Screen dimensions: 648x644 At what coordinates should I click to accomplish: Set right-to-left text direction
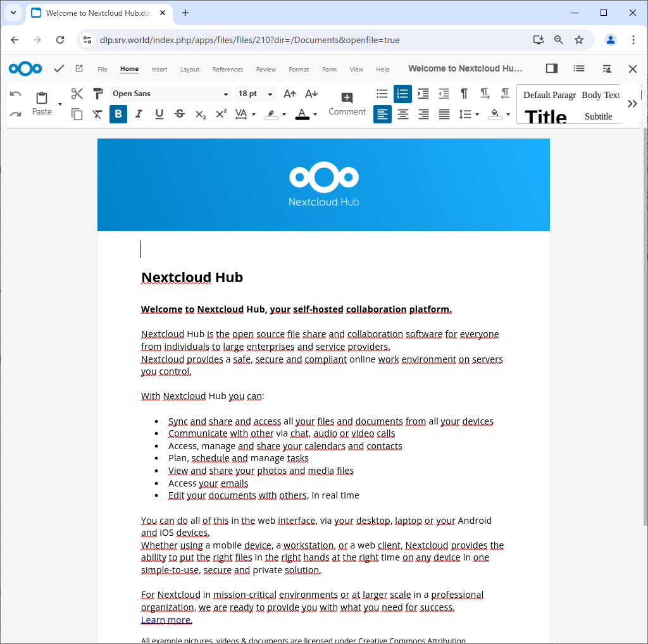pos(505,94)
